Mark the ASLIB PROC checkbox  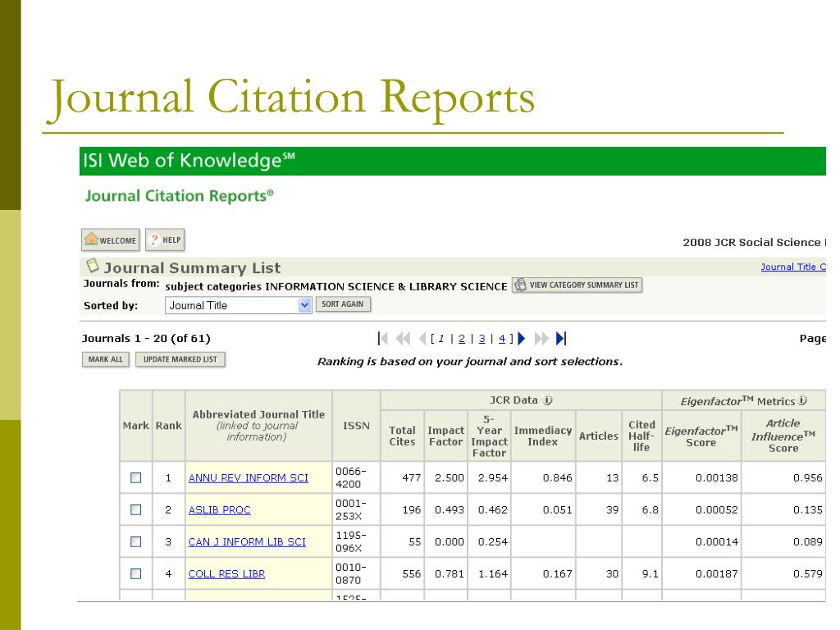pos(136,509)
